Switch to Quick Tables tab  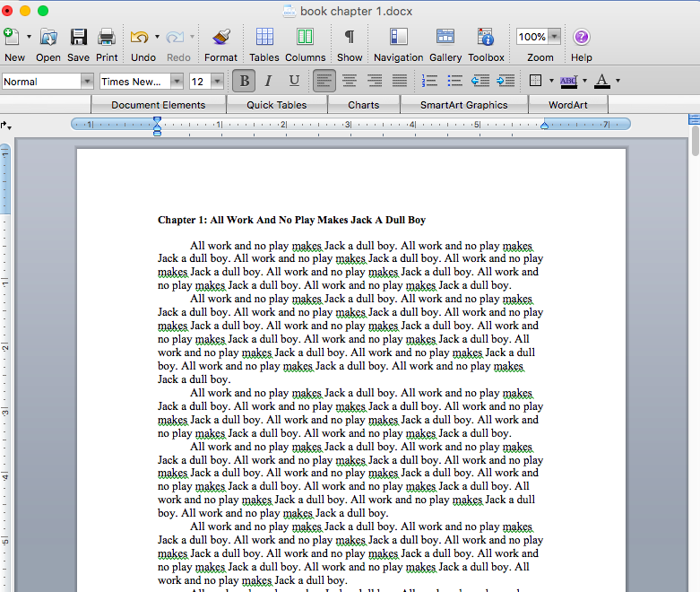click(x=277, y=105)
